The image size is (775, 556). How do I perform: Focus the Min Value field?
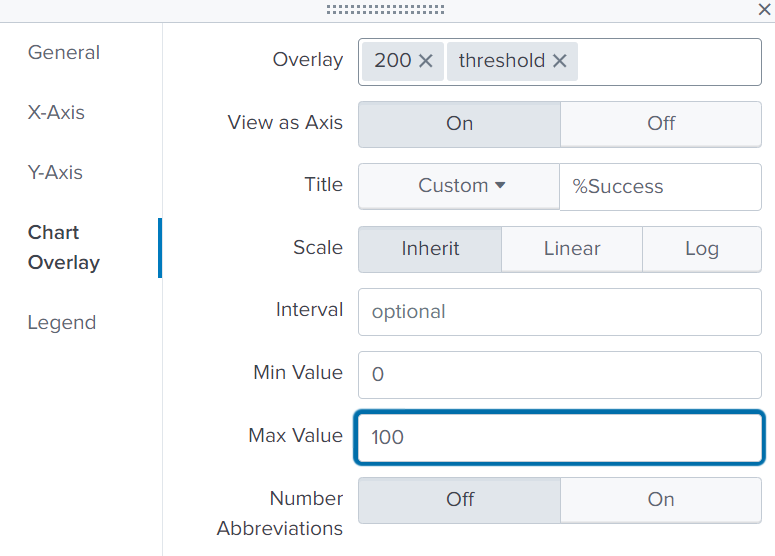[560, 375]
